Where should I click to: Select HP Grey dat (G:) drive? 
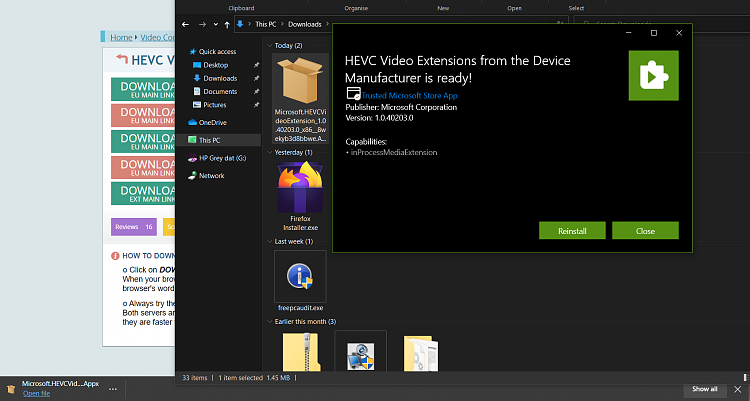tap(222, 158)
